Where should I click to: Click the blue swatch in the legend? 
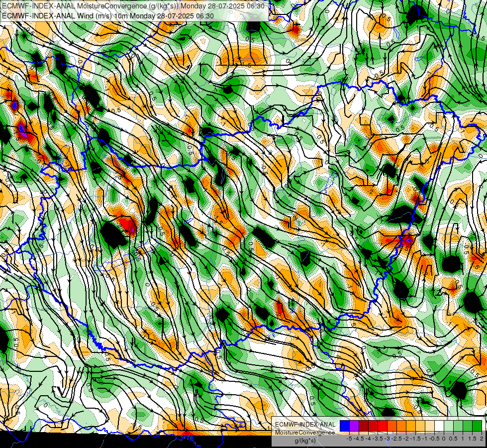coord(345,426)
